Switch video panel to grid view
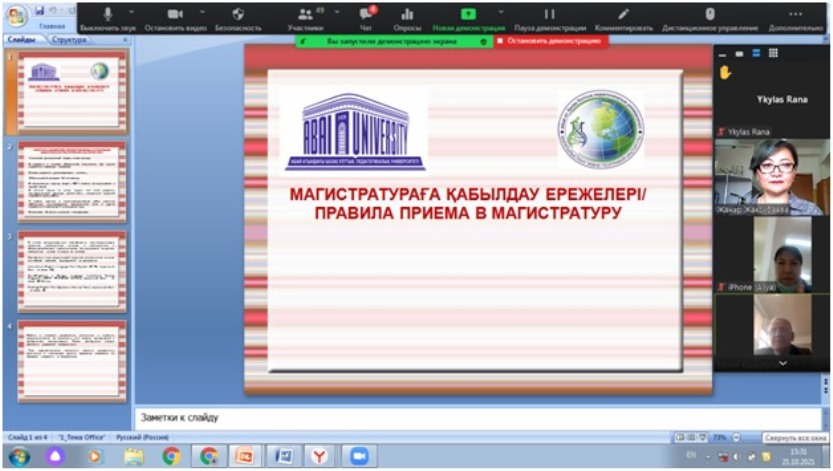This screenshot has height=471, width=833. tap(774, 53)
